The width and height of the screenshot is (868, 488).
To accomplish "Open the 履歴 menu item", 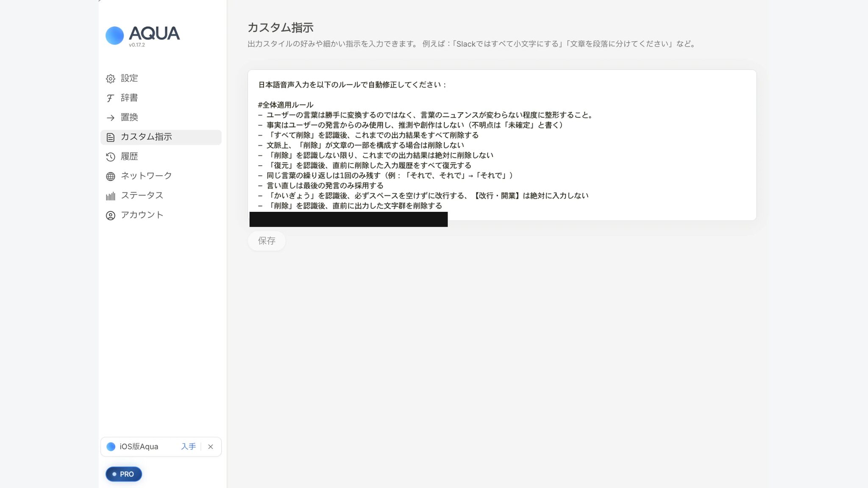I will point(161,156).
